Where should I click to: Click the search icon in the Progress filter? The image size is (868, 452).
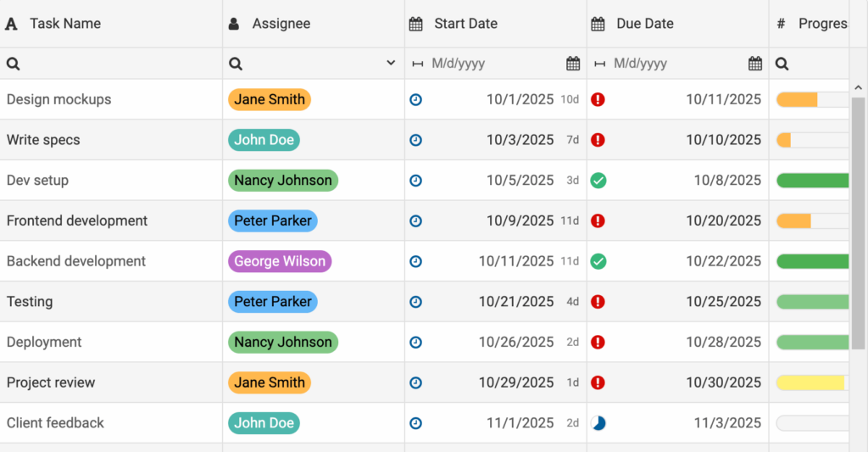click(x=782, y=64)
